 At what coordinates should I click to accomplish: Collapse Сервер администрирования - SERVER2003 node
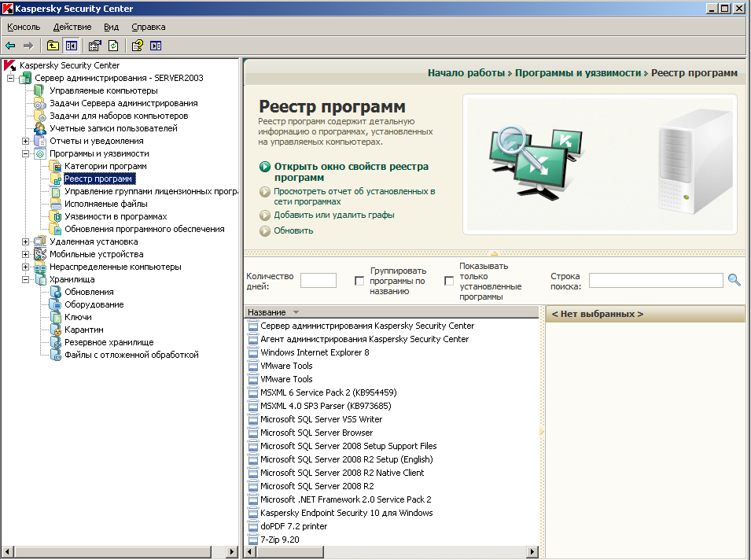coord(10,78)
